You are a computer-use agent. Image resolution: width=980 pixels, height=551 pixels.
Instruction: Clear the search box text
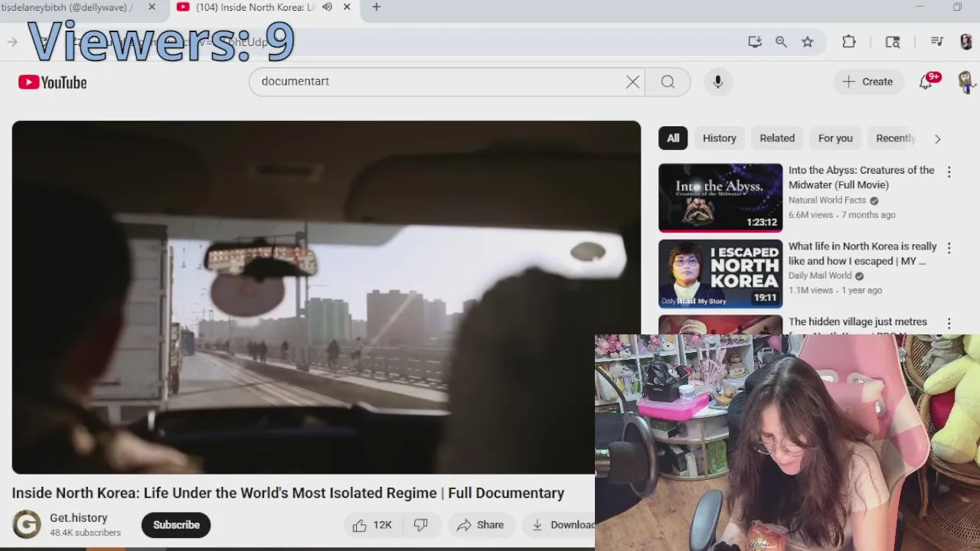tap(632, 82)
